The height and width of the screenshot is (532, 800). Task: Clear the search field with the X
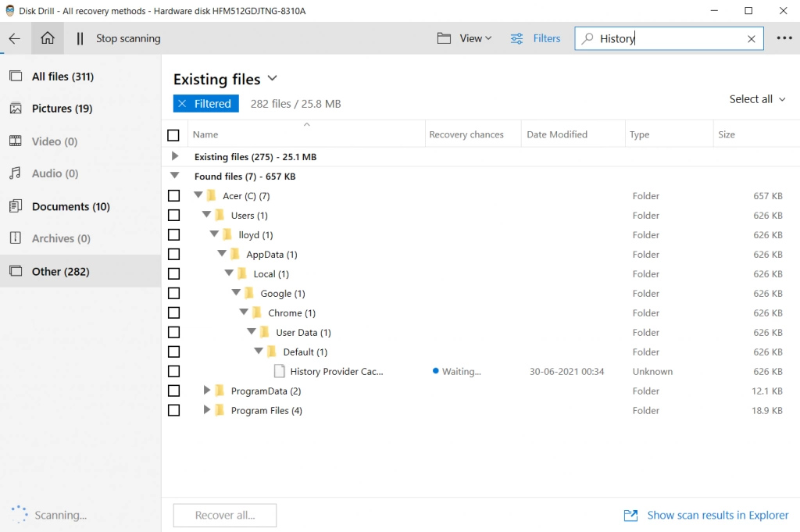coord(751,39)
